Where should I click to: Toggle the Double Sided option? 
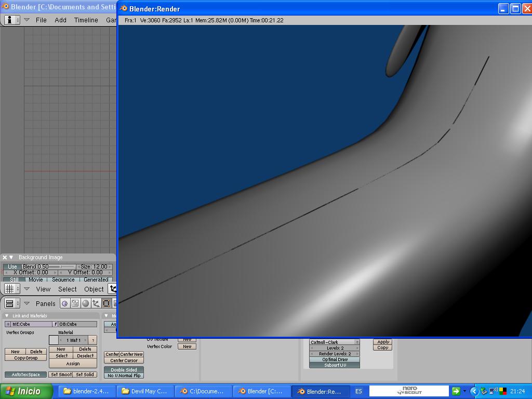[124, 369]
